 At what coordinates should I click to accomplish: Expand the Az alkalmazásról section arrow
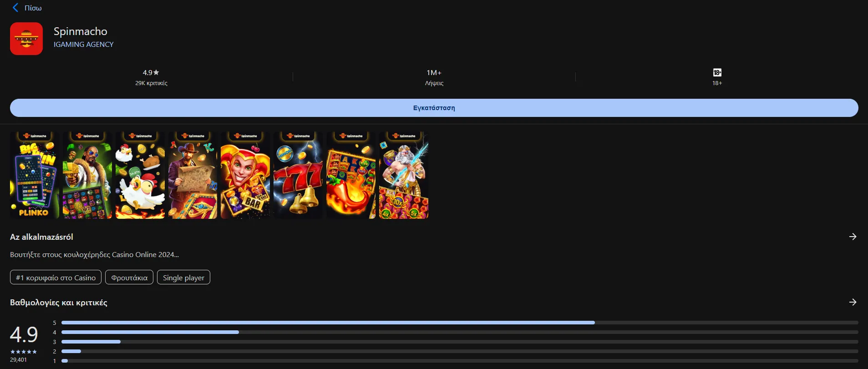click(x=853, y=237)
